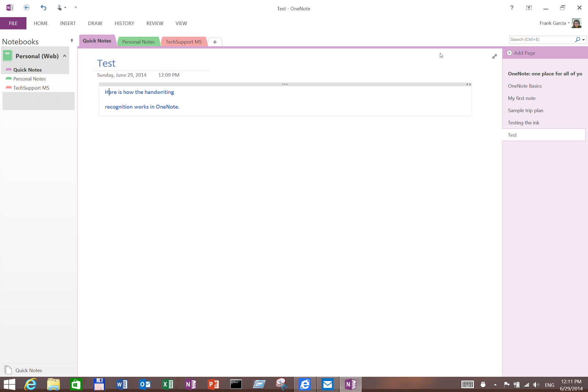The image size is (588, 392).
Task: Click the Back navigation arrow icon
Action: [x=26, y=7]
